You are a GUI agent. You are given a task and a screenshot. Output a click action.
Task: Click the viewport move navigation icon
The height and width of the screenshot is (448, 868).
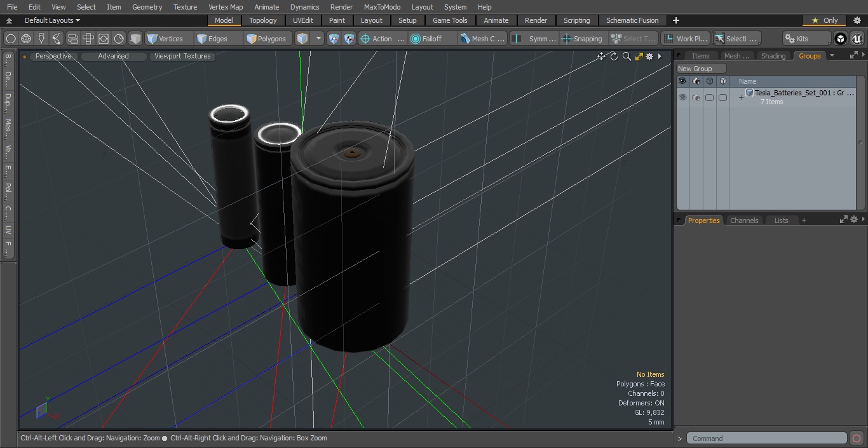[601, 57]
